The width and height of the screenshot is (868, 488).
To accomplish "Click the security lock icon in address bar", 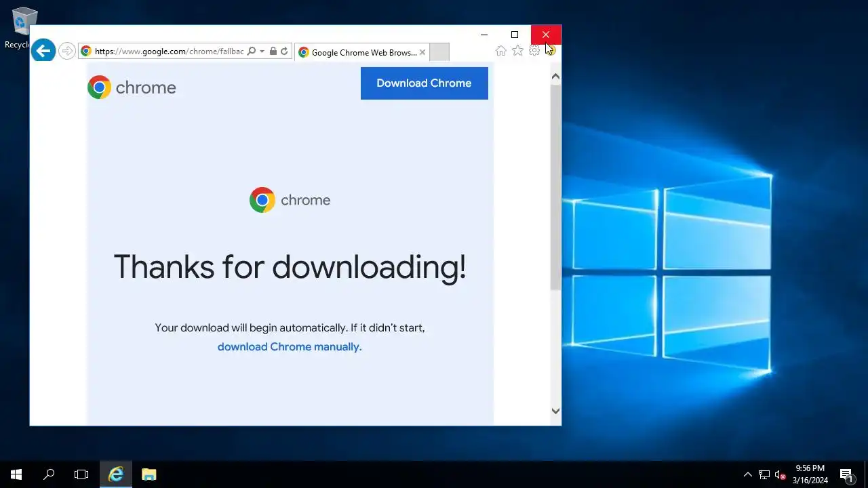I will click(x=273, y=52).
